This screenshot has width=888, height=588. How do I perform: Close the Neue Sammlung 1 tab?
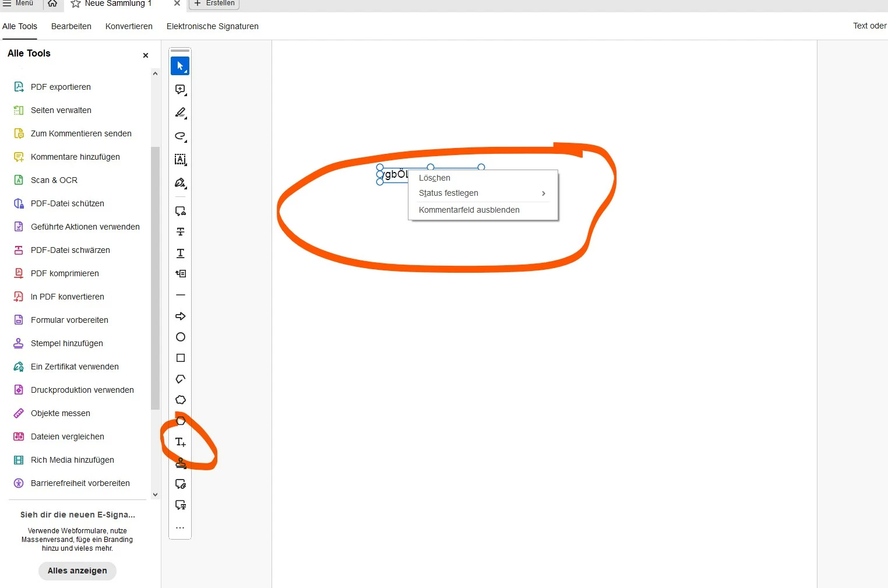pos(177,3)
